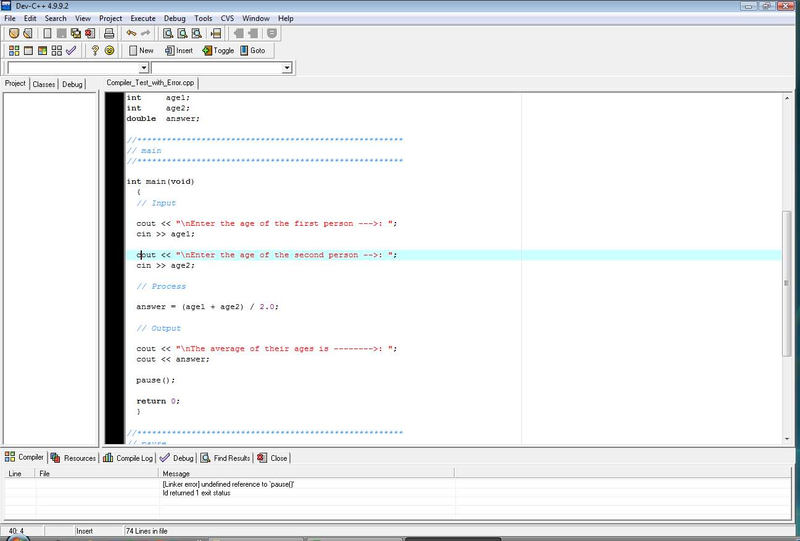Image resolution: width=800 pixels, height=541 pixels.
Task: Click the Goto bookmark button
Action: tap(253, 51)
